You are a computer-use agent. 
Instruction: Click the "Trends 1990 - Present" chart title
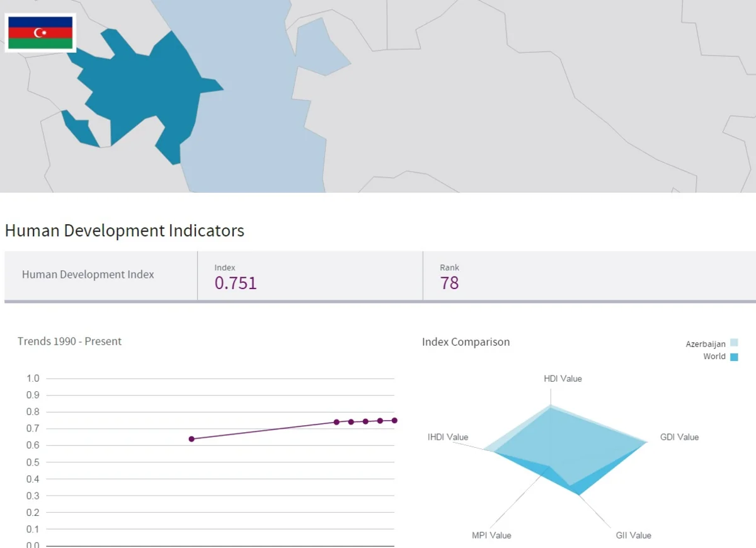[69, 341]
